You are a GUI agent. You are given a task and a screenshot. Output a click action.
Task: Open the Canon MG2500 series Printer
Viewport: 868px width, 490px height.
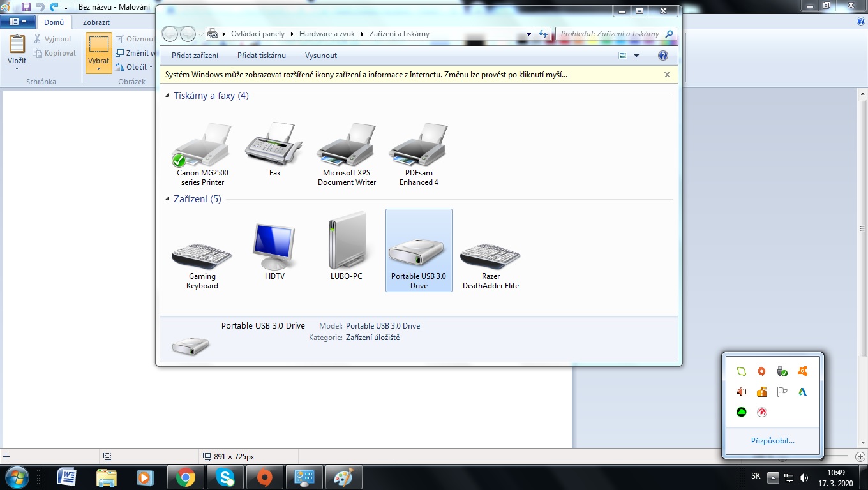point(202,154)
